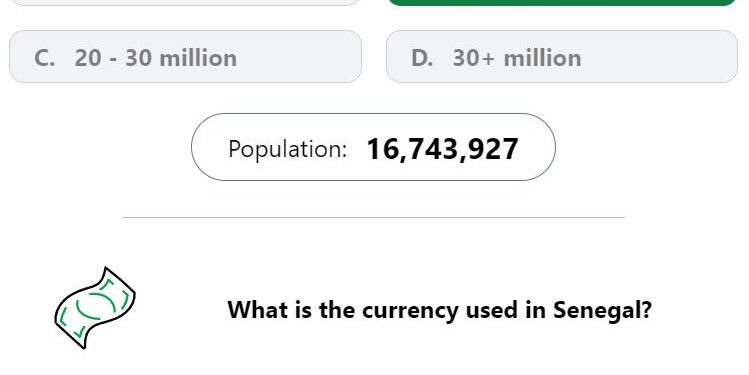Viewport: 749px width, 375px height.
Task: Click the word 'Senegal' in the question
Action: pyautogui.click(x=602, y=311)
